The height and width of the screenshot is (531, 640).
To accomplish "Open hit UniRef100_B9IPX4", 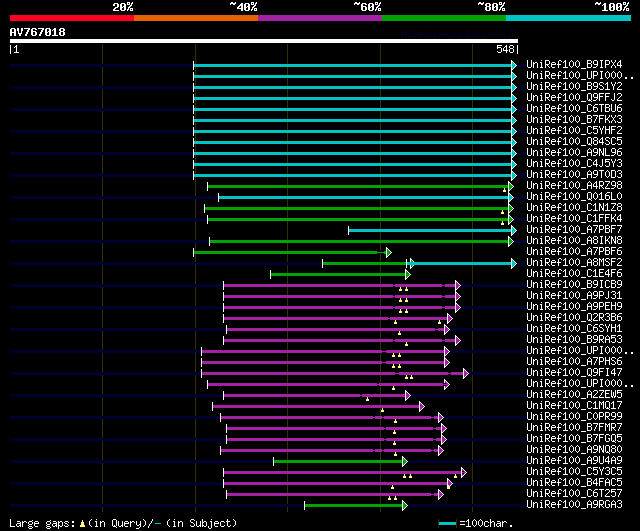I will [x=574, y=64].
